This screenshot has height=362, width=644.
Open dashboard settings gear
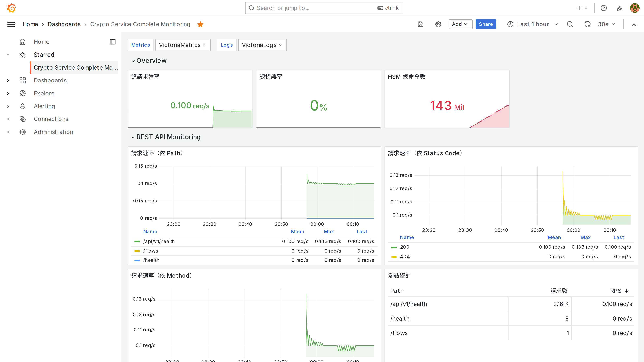point(438,24)
